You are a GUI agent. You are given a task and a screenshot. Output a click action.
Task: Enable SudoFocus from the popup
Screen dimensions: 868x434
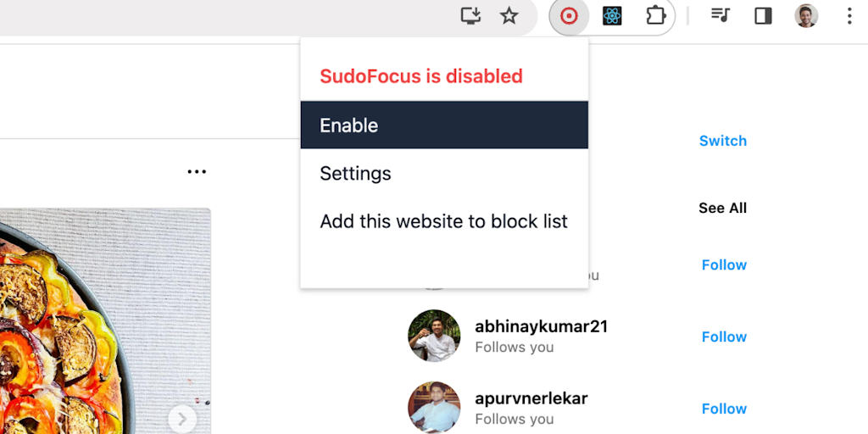click(x=444, y=125)
